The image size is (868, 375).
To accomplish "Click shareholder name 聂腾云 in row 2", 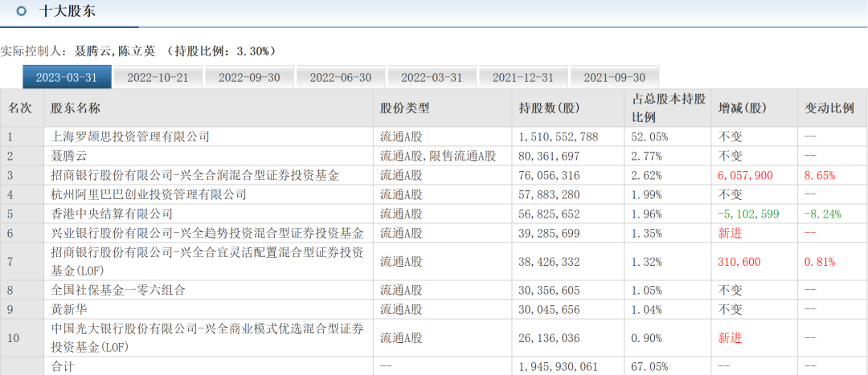I will pos(68,156).
